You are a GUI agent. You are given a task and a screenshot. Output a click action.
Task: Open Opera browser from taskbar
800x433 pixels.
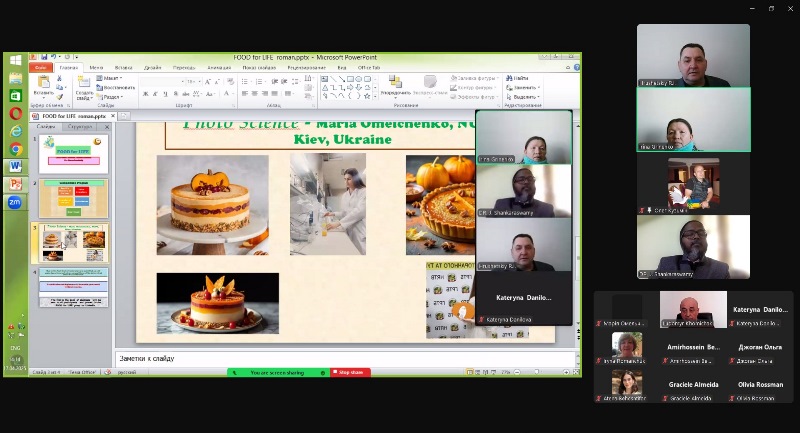(x=15, y=113)
